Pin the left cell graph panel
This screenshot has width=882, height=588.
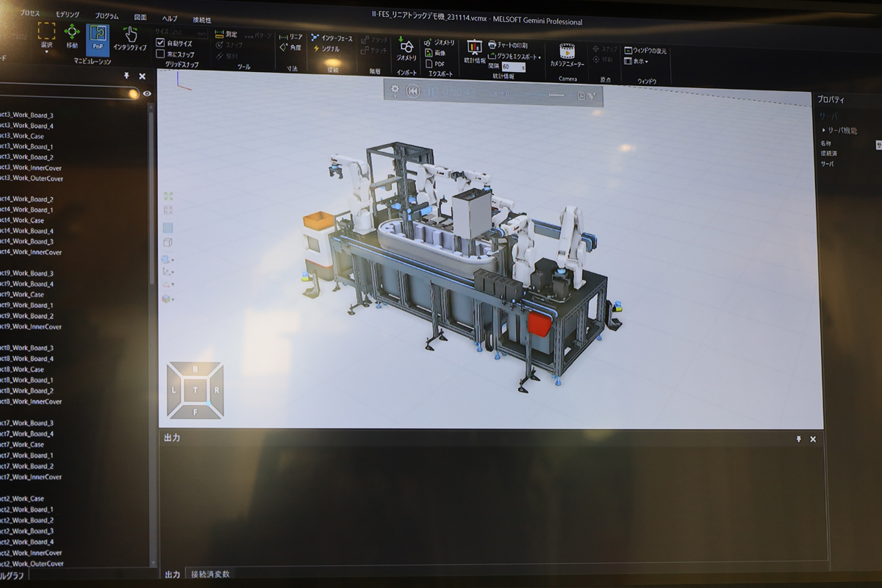tap(126, 76)
